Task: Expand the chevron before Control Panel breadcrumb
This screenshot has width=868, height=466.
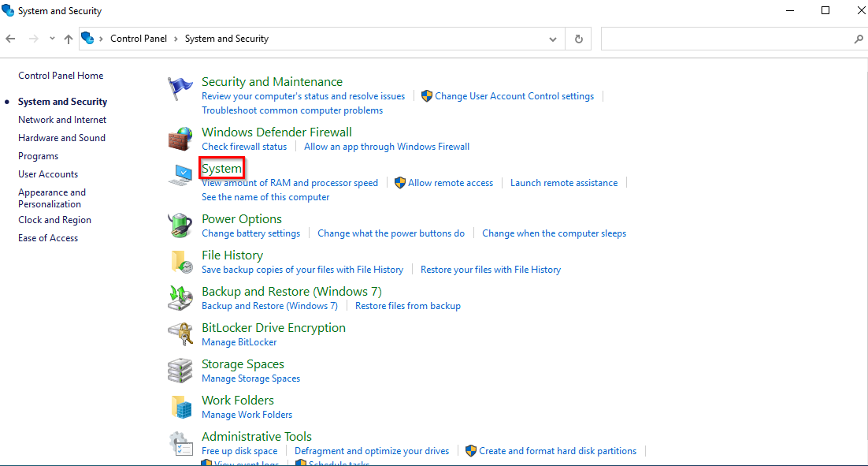Action: click(101, 39)
